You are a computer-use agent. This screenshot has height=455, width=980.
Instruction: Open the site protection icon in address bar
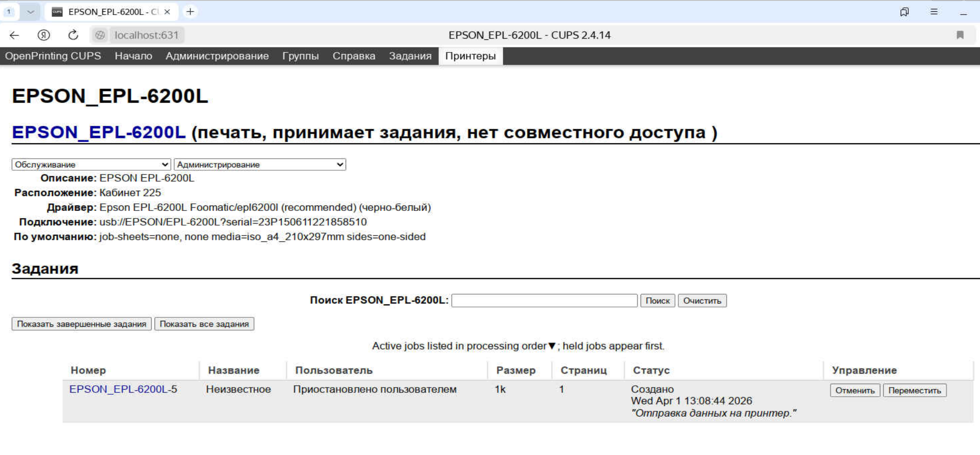100,35
